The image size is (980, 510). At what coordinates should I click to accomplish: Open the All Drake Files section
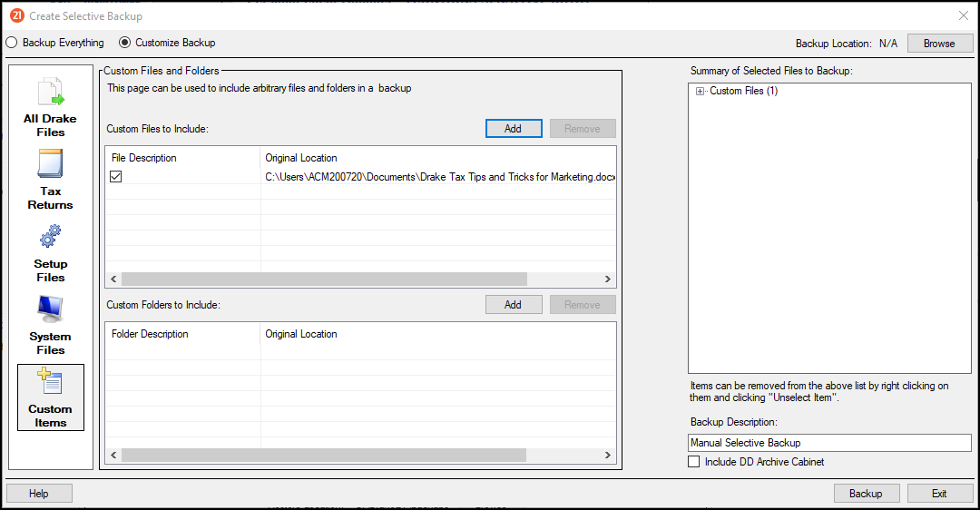coord(50,107)
